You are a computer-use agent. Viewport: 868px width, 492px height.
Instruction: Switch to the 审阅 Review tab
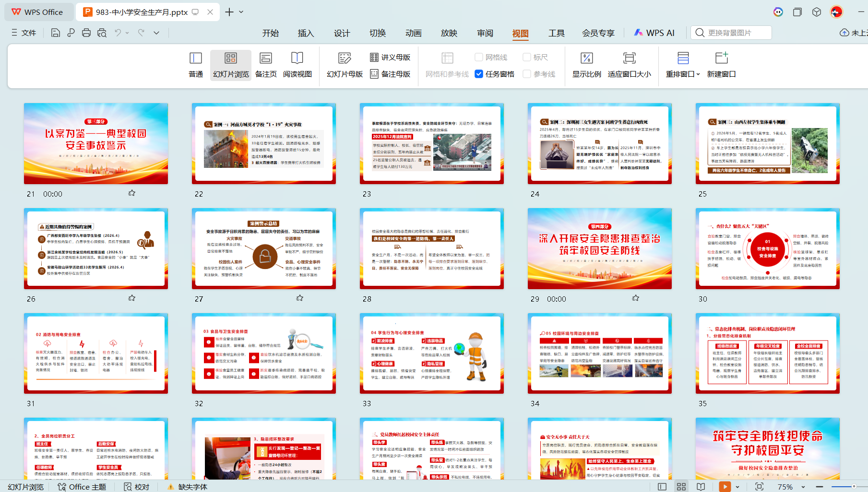(x=485, y=33)
